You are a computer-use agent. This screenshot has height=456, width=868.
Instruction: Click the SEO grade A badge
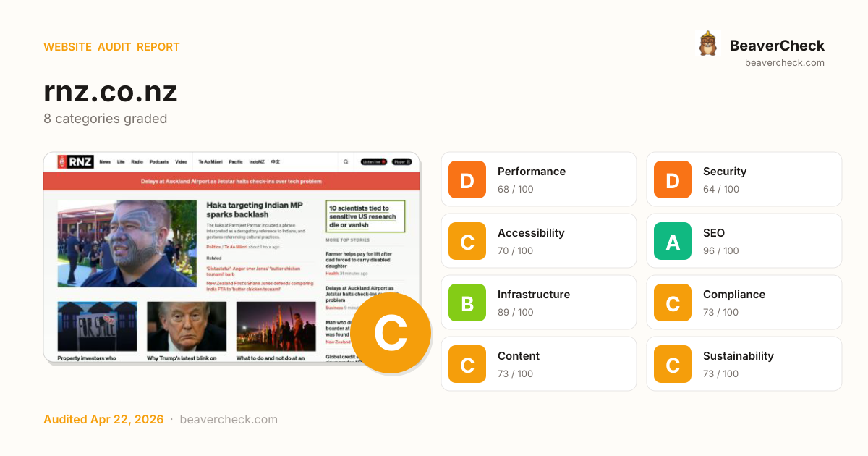pyautogui.click(x=673, y=241)
